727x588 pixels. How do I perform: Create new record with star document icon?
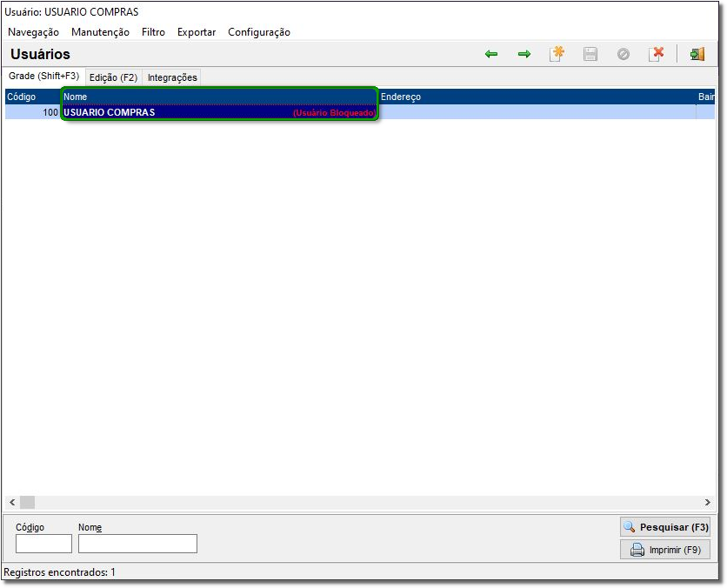coord(557,54)
